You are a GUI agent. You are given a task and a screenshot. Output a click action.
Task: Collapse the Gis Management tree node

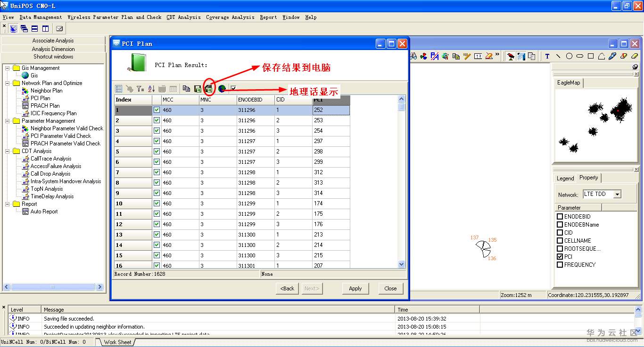coord(8,68)
